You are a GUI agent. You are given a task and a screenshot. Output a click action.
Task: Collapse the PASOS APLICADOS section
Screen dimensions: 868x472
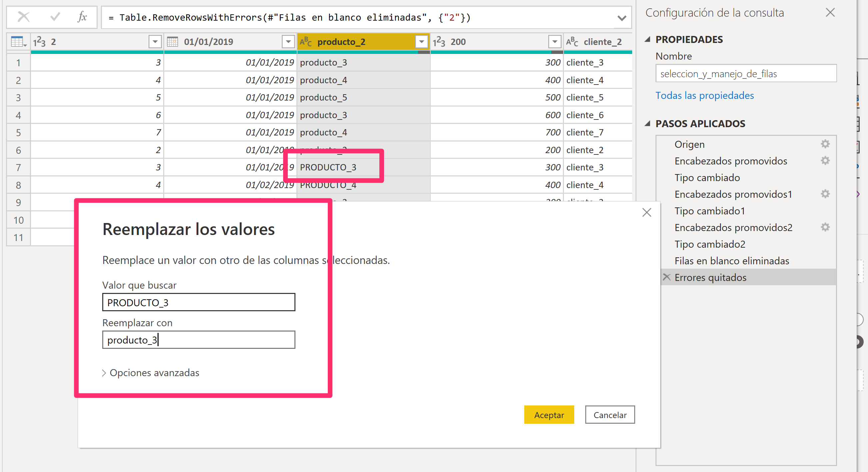pyautogui.click(x=648, y=123)
